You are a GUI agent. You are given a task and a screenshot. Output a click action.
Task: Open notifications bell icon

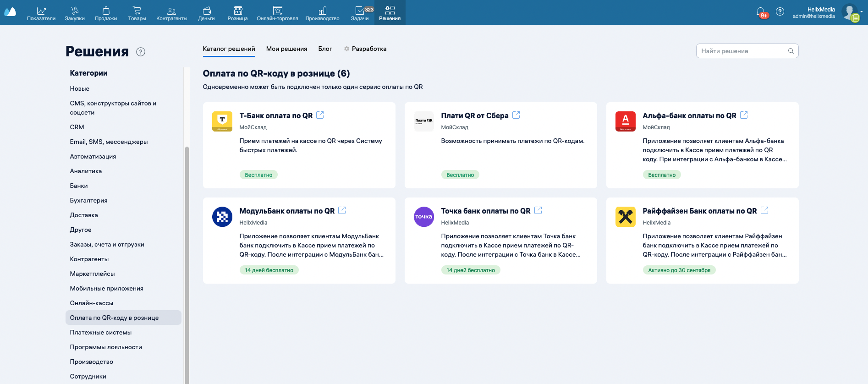tap(761, 12)
